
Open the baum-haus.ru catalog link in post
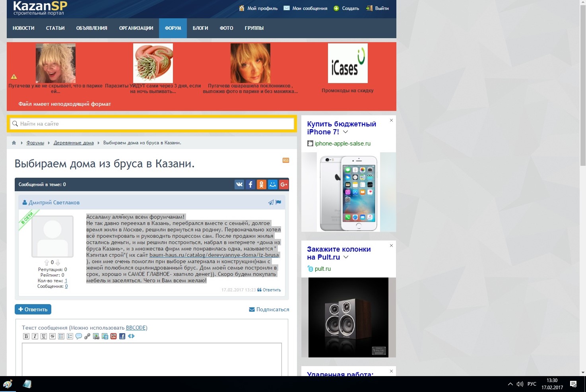(214, 255)
